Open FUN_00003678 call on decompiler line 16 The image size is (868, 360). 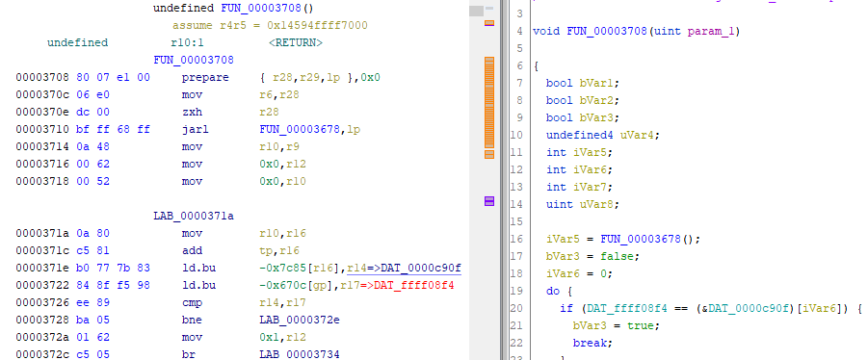coord(641,239)
